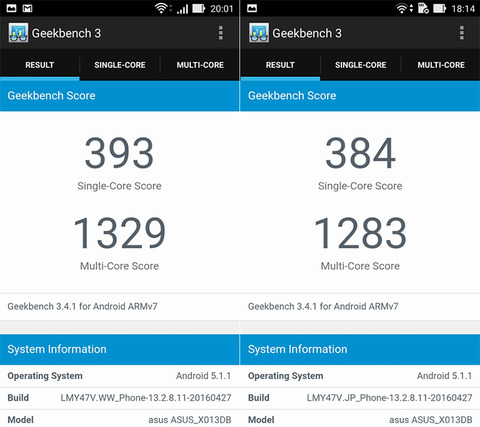Tap the right System Information header
This screenshot has height=427, width=480.
(360, 349)
